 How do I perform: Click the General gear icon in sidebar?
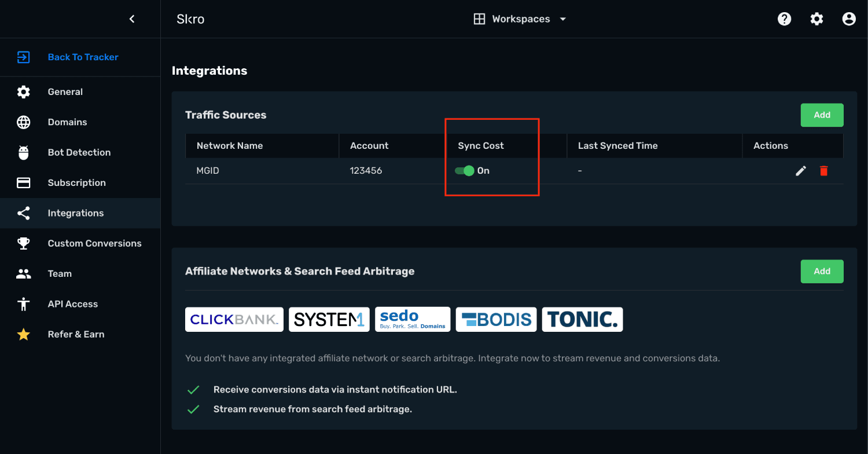(23, 91)
